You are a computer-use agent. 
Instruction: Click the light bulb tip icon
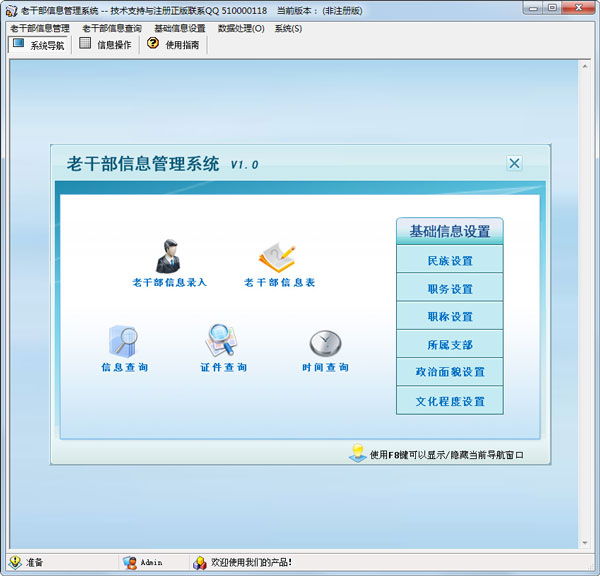tap(358, 453)
